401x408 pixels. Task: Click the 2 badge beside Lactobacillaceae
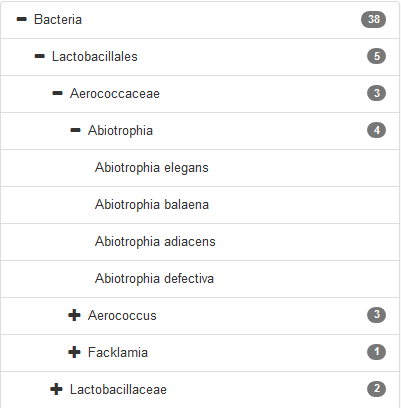377,389
